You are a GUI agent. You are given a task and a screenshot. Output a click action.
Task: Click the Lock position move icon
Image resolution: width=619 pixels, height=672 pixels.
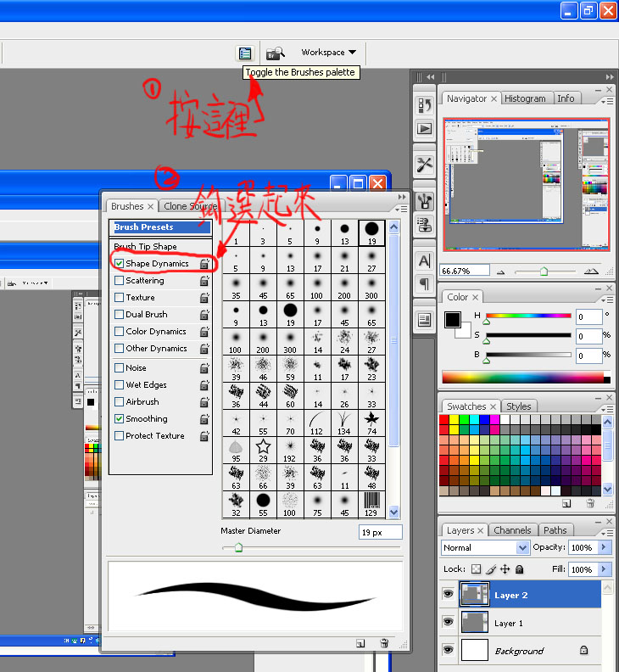pos(505,569)
